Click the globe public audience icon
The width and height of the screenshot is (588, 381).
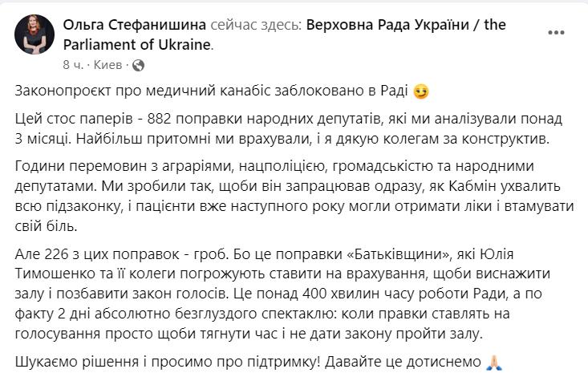[x=138, y=63]
